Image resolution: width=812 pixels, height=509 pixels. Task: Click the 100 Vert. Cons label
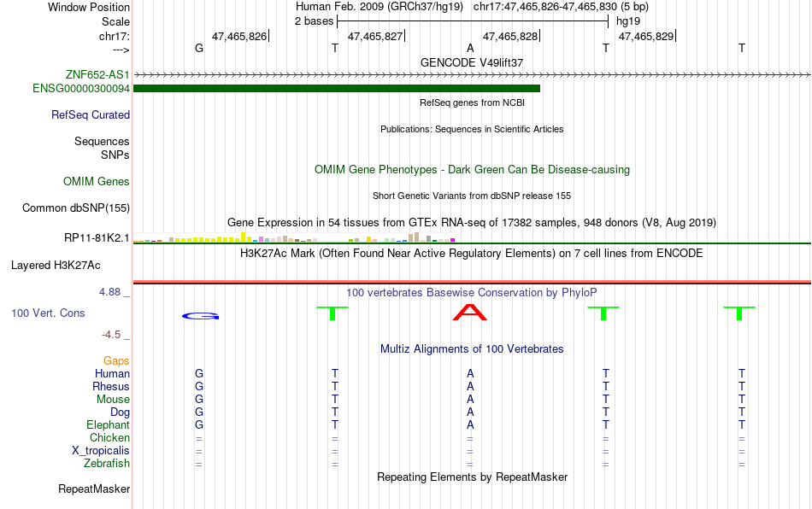pos(48,313)
